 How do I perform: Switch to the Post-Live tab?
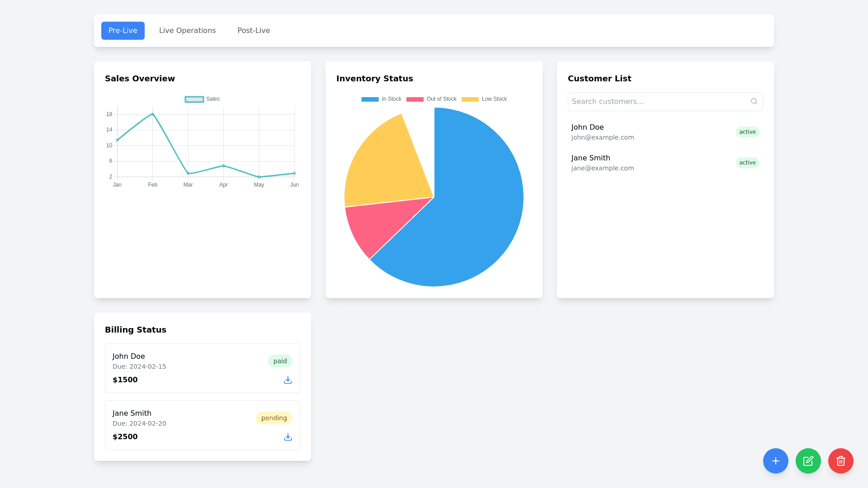[x=254, y=30]
